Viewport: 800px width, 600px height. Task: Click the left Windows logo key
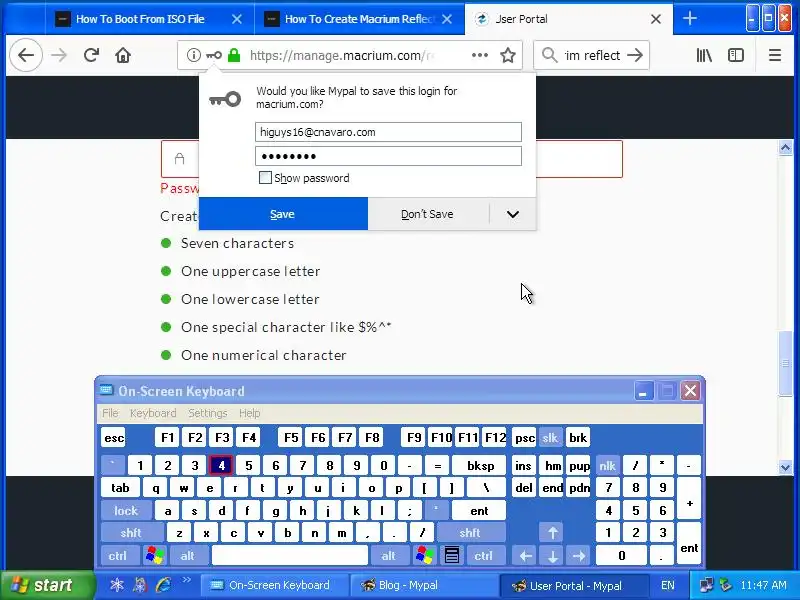click(155, 555)
